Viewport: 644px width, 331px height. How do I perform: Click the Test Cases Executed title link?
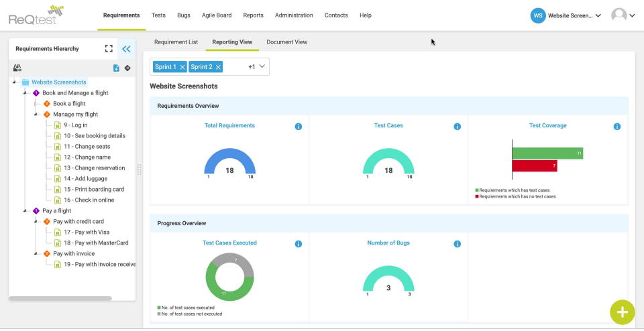click(229, 243)
